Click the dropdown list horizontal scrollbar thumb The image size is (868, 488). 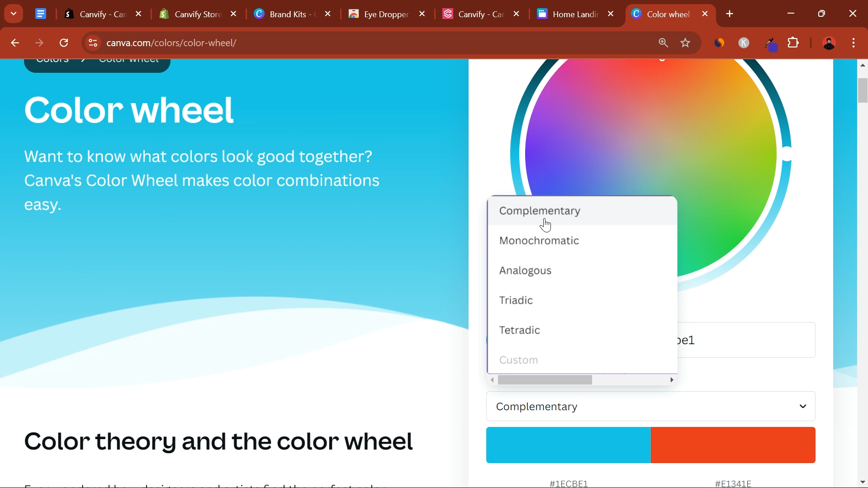[x=545, y=380]
